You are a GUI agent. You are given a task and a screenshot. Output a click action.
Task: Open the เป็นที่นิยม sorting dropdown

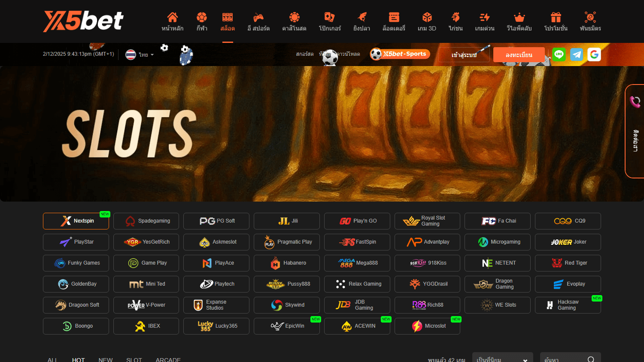[502, 359]
